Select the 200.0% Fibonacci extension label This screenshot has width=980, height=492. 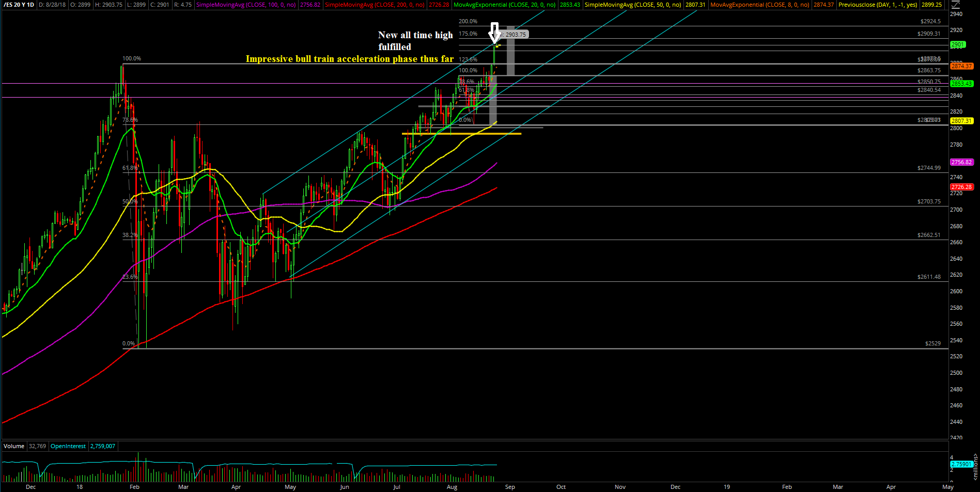click(468, 21)
